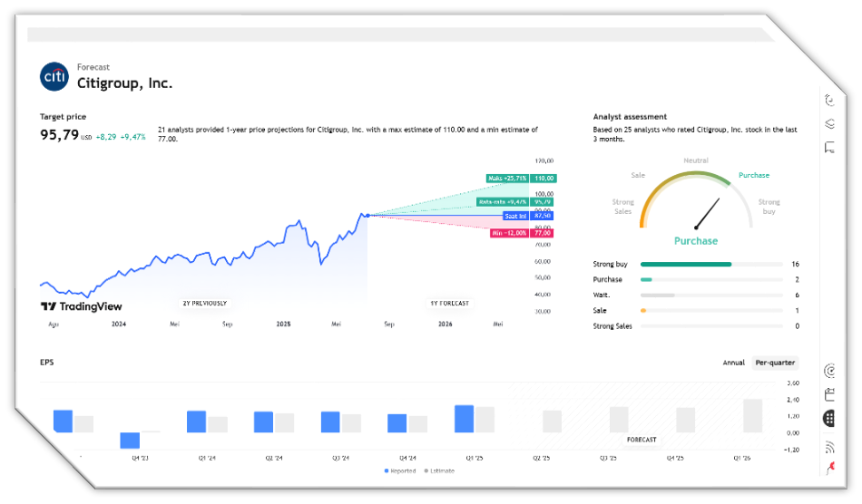Image resolution: width=862 pixels, height=504 pixels.
Task: Click the Q1 '26 forecast EPS bar
Action: click(752, 415)
